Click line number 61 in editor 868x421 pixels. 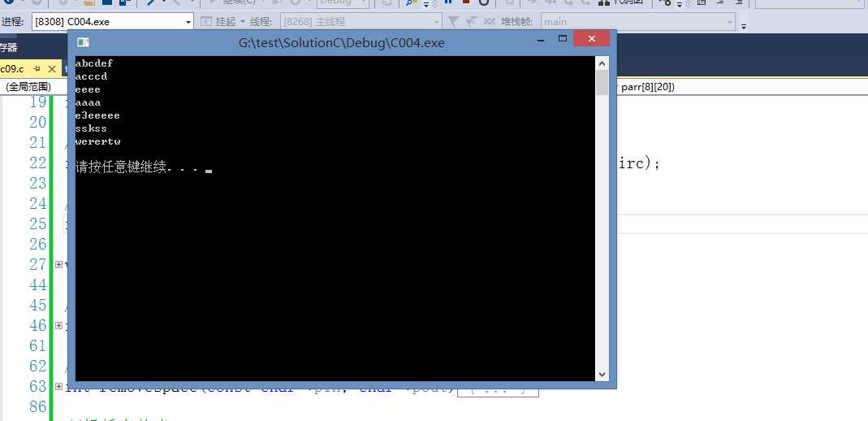tap(38, 345)
